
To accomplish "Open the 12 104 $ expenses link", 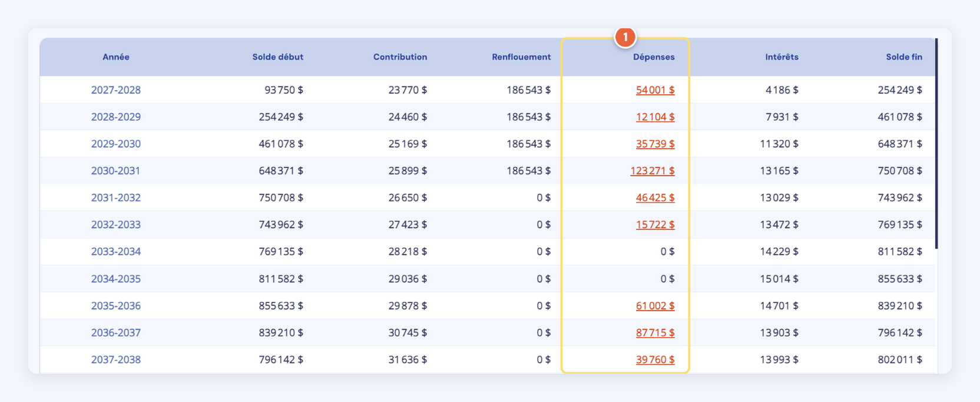I will click(x=655, y=117).
